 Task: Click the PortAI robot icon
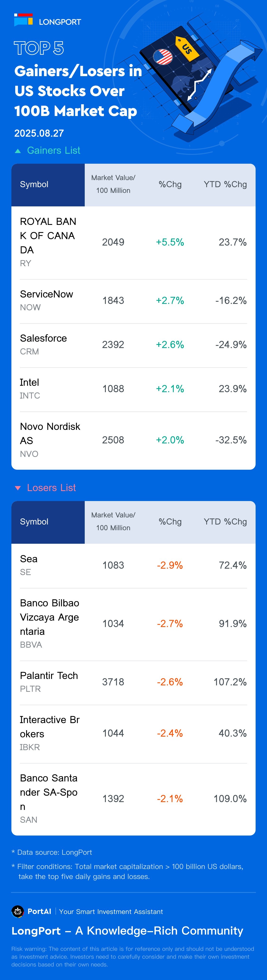(x=18, y=911)
